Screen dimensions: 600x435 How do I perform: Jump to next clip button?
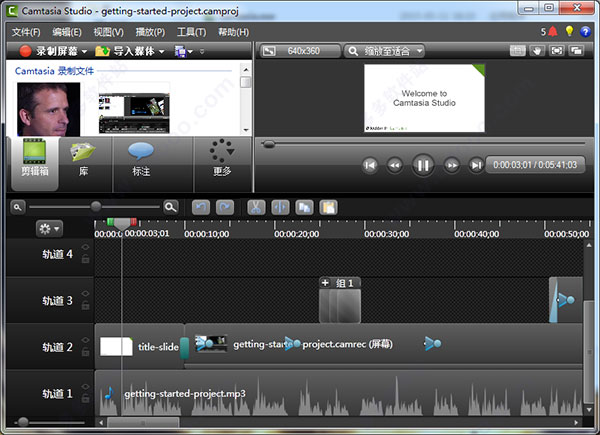tap(476, 165)
